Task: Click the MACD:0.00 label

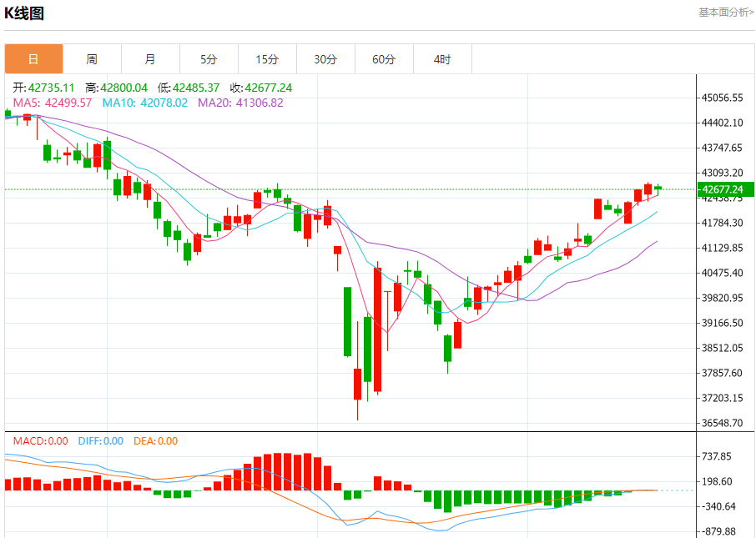Action: 41,441
